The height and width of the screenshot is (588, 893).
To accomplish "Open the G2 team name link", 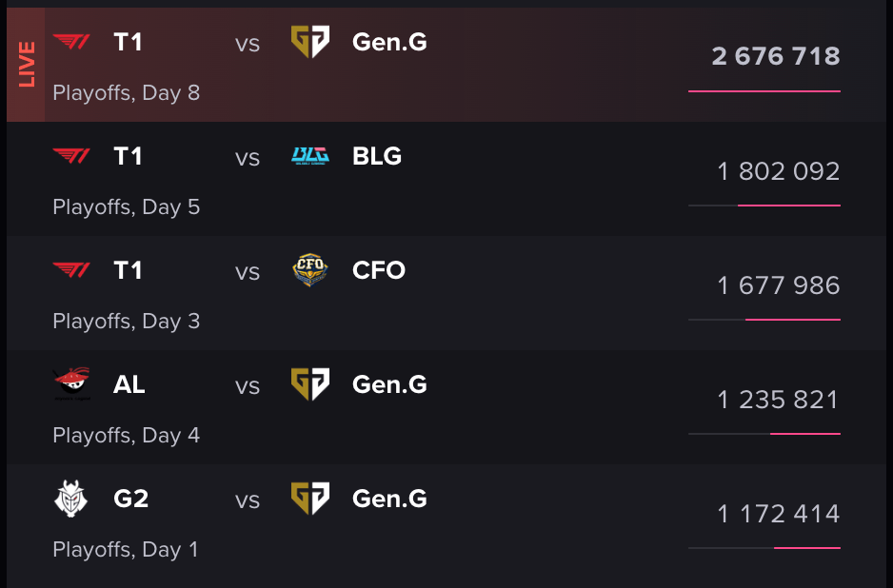I will pos(131,499).
